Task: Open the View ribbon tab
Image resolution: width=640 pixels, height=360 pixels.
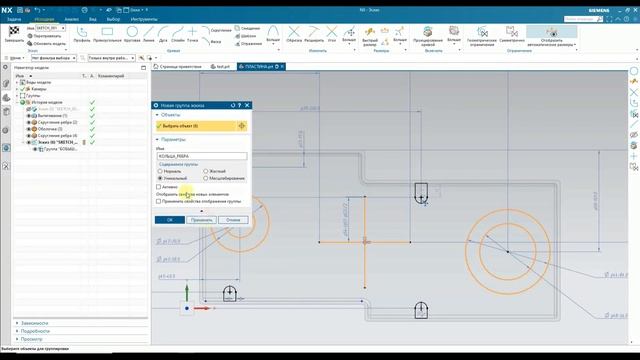Action: click(x=93, y=19)
